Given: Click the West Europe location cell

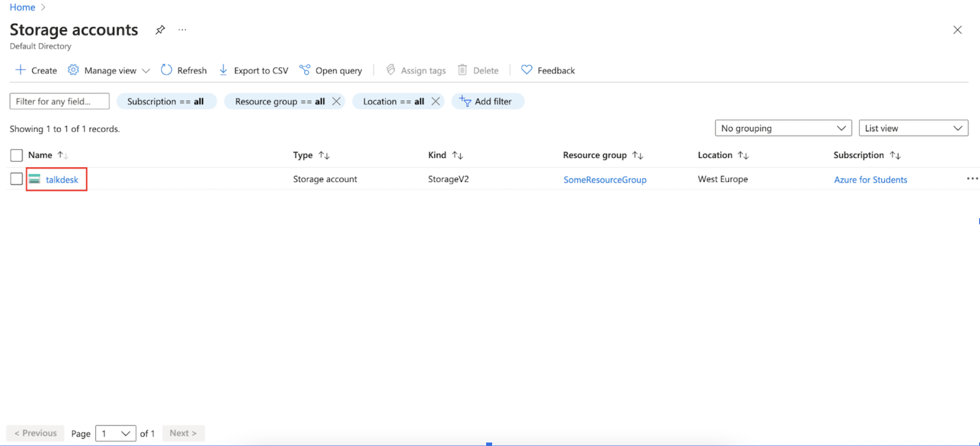Looking at the screenshot, I should (x=723, y=179).
